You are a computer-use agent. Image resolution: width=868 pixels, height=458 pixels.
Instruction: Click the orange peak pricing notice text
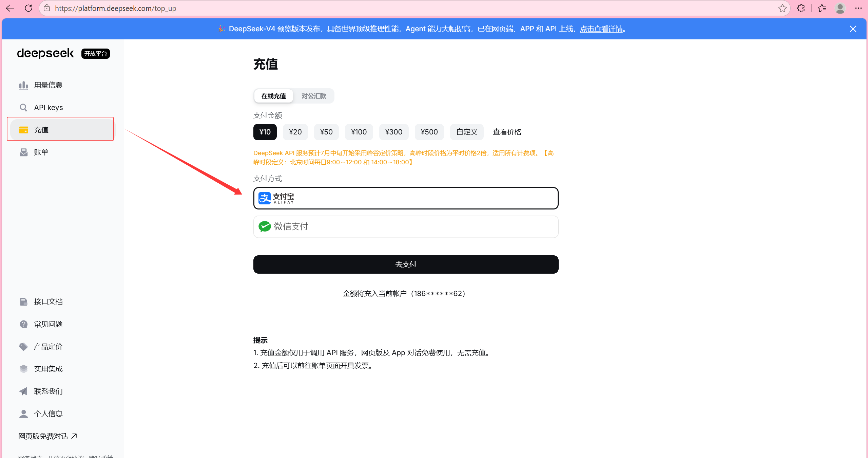click(404, 158)
